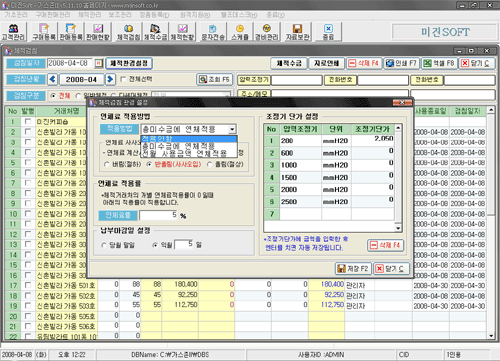500x361 pixels.
Task: Select the 올림(절상) round-up radio
Action: [209, 164]
